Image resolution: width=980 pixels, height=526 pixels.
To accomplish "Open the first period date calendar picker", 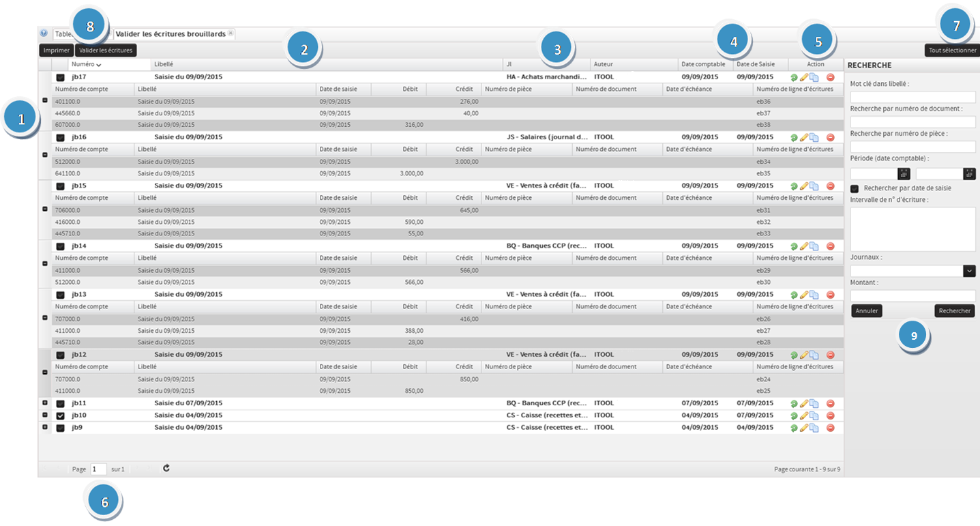I will 904,174.
